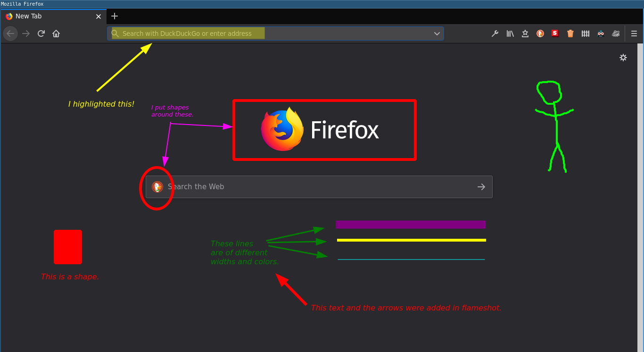
Task: Open the Library bookshelf icon
Action: click(510, 34)
